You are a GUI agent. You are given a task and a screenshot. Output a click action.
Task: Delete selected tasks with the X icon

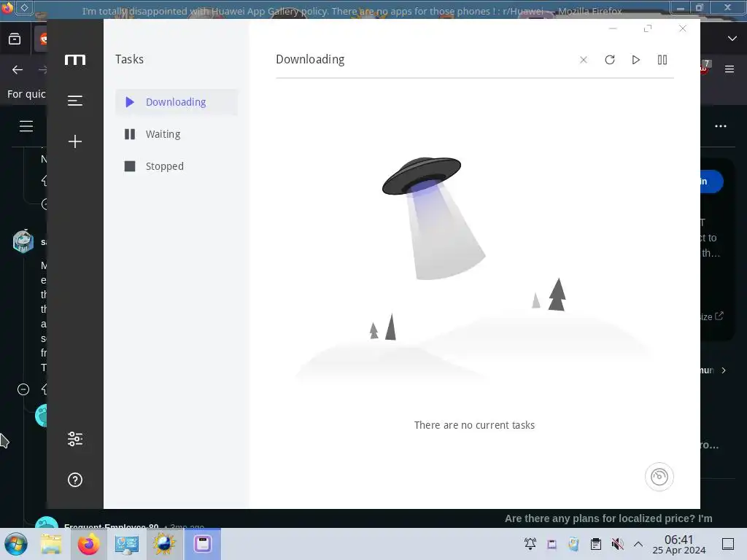[583, 60]
